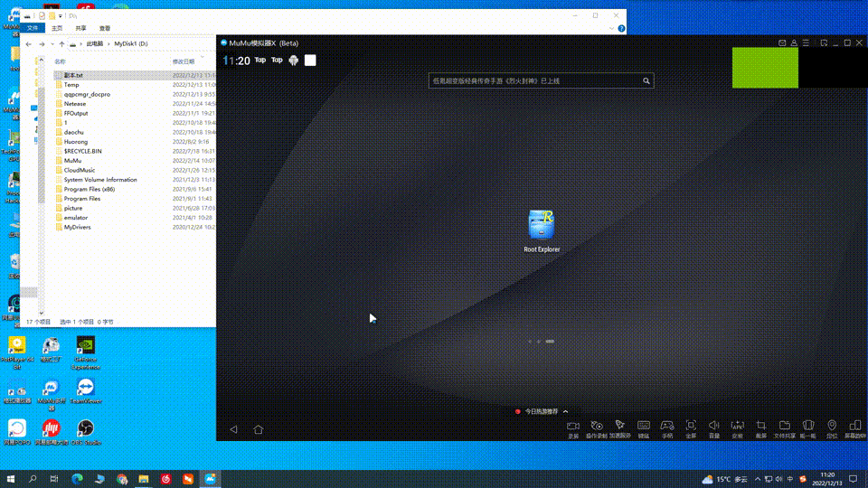Open MuMu mail messages icon in title bar
The image size is (868, 488).
point(782,43)
